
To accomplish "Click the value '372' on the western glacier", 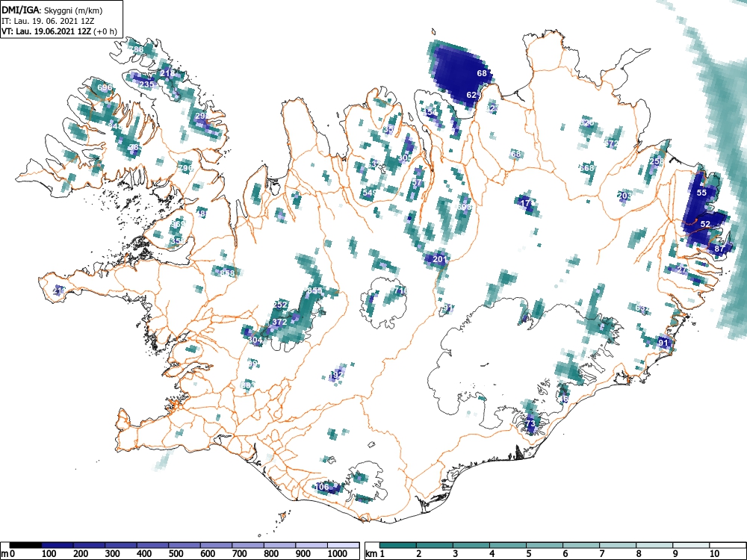I will (279, 322).
